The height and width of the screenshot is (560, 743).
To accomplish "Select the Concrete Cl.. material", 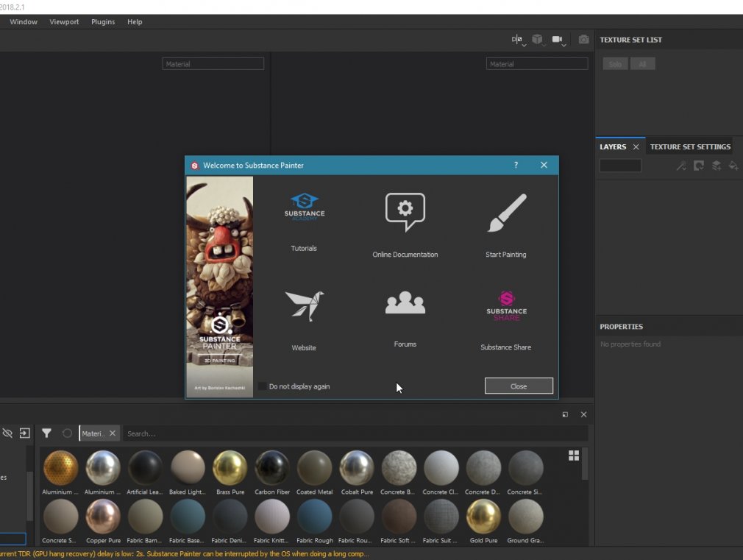I will (441, 472).
